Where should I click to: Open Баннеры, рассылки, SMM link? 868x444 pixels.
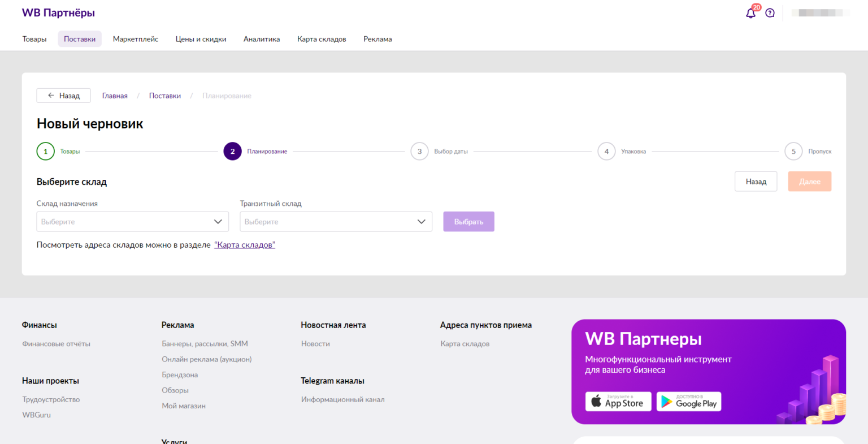205,344
